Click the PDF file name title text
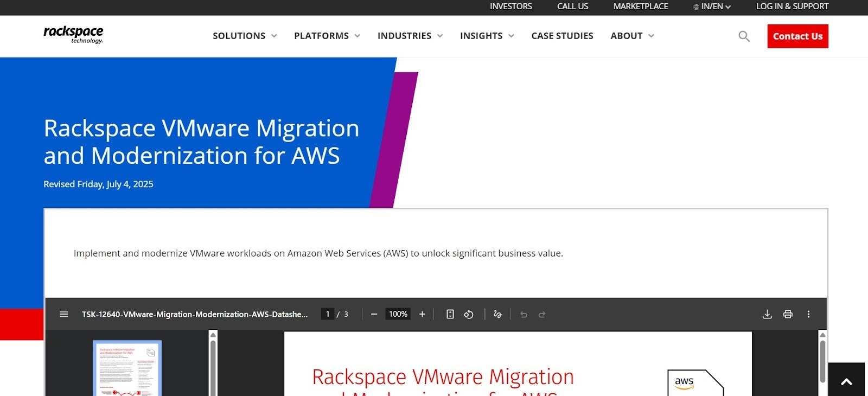 (x=195, y=314)
